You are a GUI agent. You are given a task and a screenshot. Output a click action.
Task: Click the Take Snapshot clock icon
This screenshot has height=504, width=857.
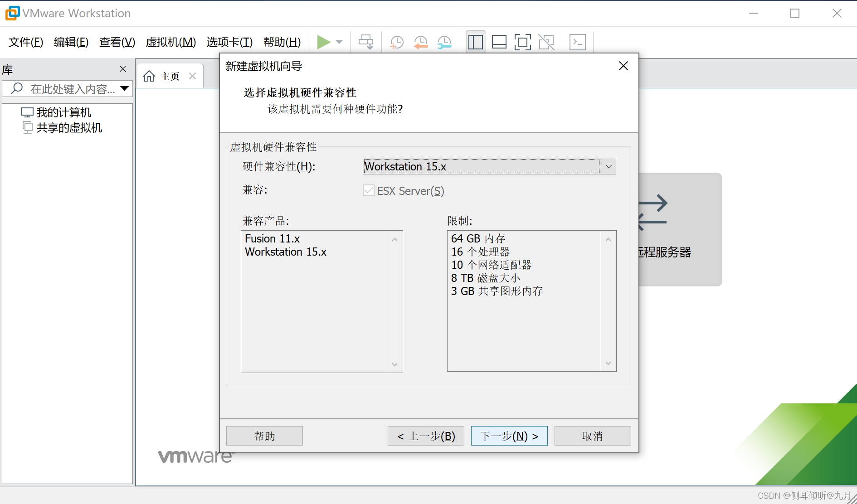tap(397, 42)
